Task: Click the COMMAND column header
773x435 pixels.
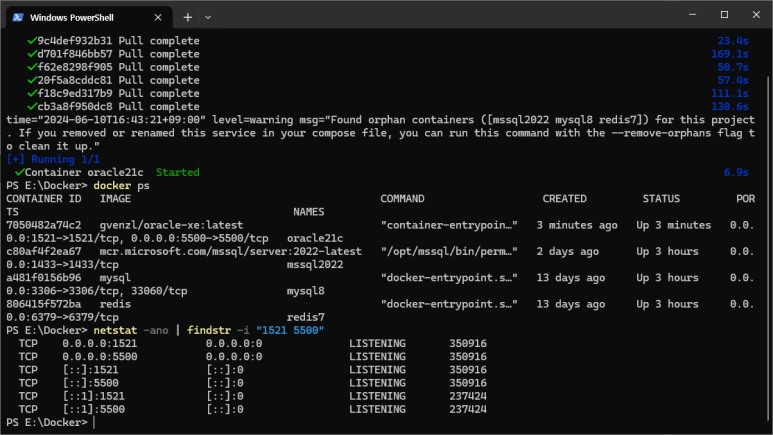Action: [402, 199]
